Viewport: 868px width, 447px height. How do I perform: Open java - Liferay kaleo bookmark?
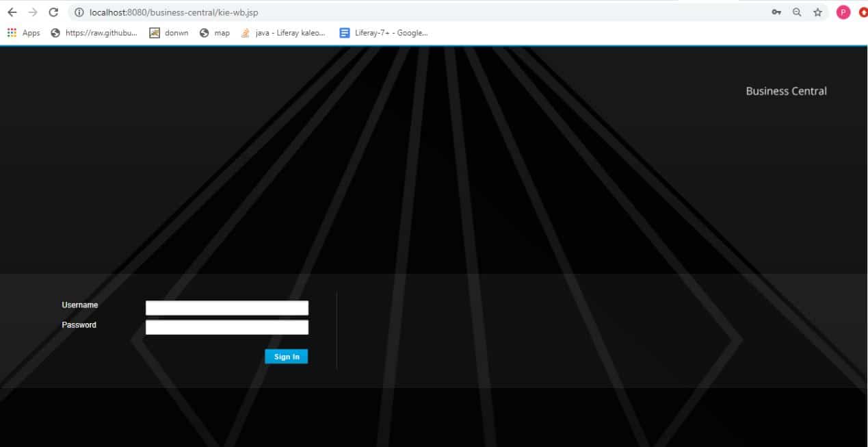pos(283,33)
